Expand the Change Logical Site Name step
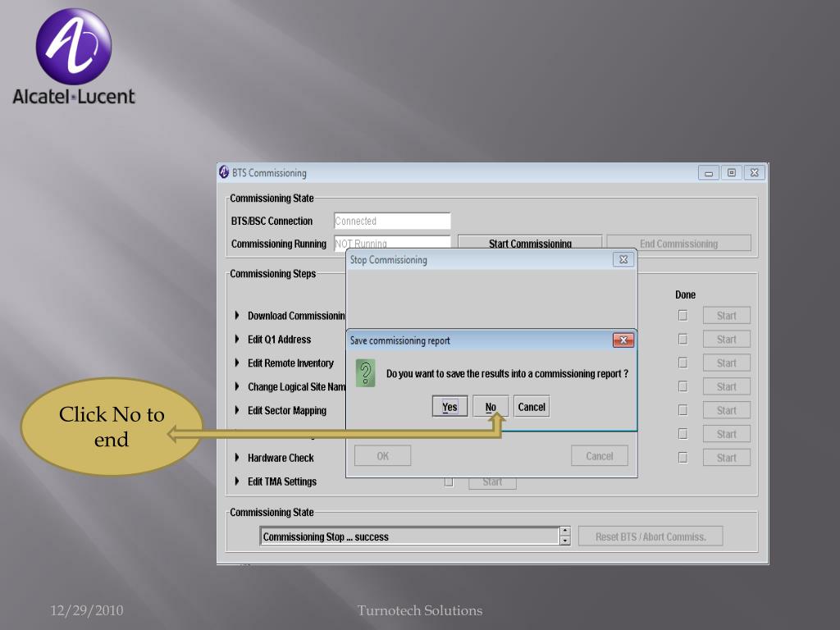Screen dimensions: 840x630 coord(237,386)
